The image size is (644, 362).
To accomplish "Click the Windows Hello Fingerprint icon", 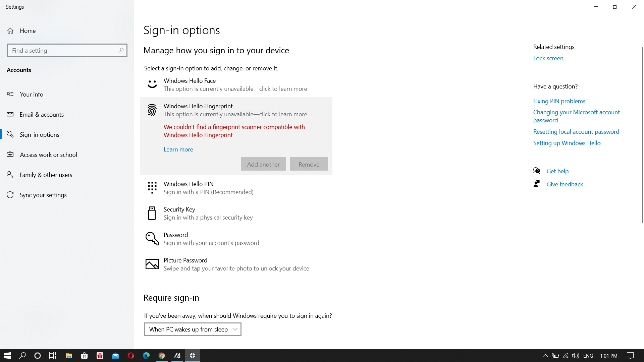I will click(152, 110).
